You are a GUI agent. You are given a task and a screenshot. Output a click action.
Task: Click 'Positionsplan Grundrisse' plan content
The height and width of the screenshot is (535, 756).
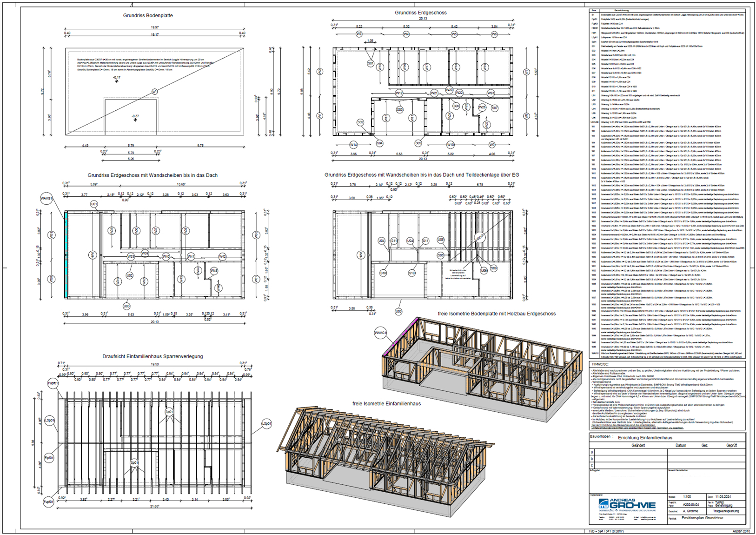click(x=703, y=518)
